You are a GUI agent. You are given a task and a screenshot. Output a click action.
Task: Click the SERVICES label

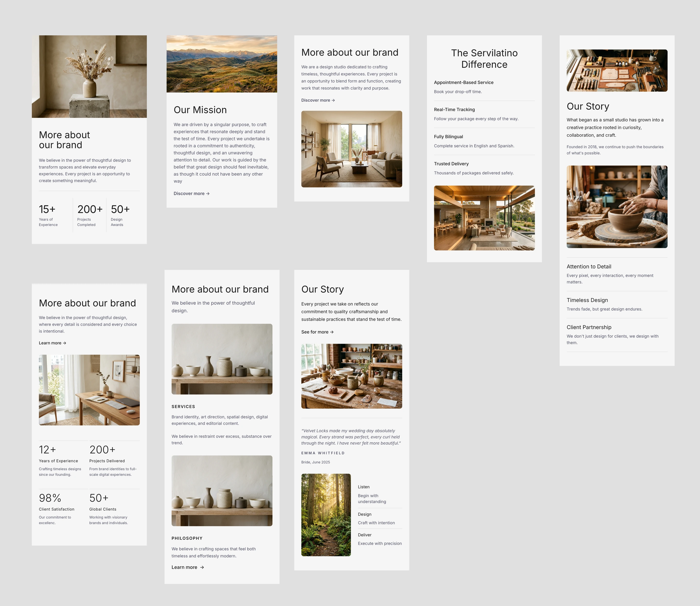pyautogui.click(x=183, y=407)
